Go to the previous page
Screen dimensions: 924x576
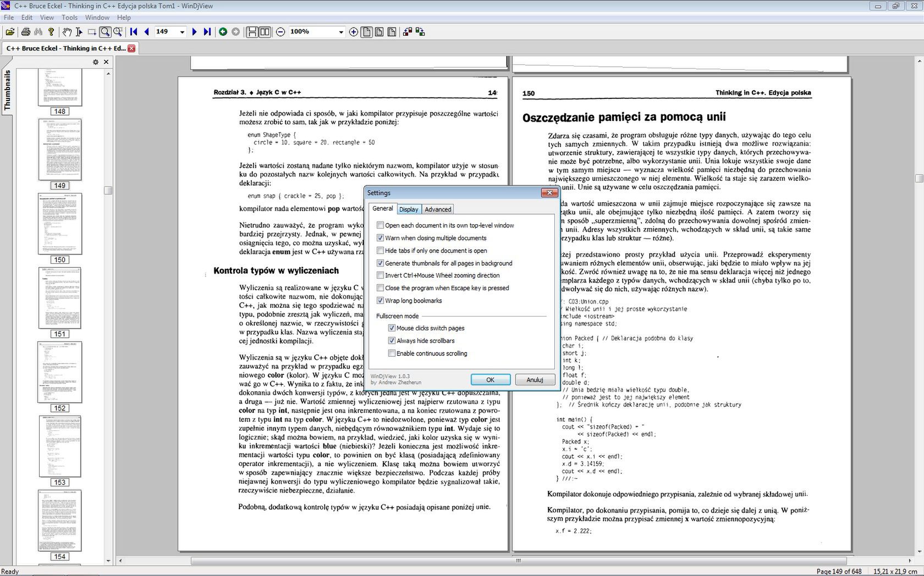click(x=146, y=32)
